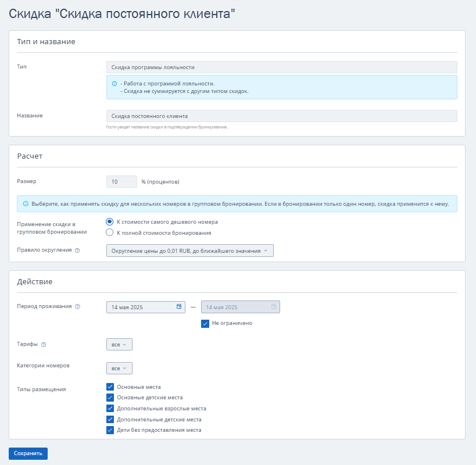Click the info icon in group booking notice
The width and height of the screenshot is (476, 465).
26,203
